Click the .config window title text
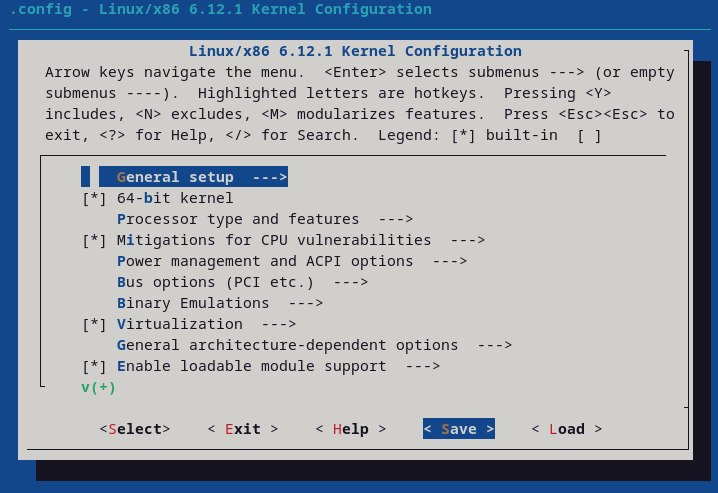Viewport: 718px width, 493px height. [x=220, y=9]
